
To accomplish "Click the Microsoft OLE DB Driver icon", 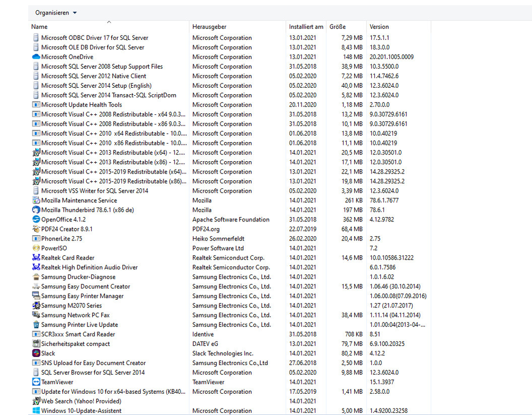I will [x=36, y=47].
